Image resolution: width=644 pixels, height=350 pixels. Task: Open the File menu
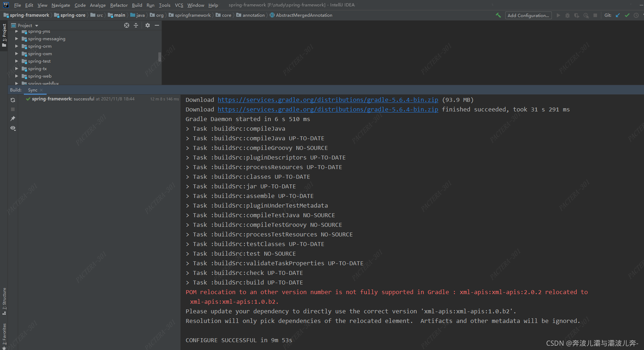click(x=17, y=5)
